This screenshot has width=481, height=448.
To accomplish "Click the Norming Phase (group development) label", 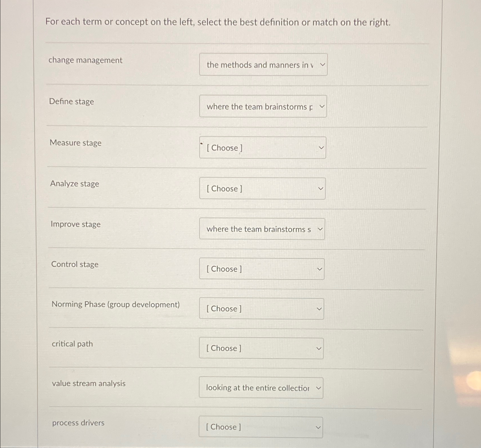I will click(116, 304).
